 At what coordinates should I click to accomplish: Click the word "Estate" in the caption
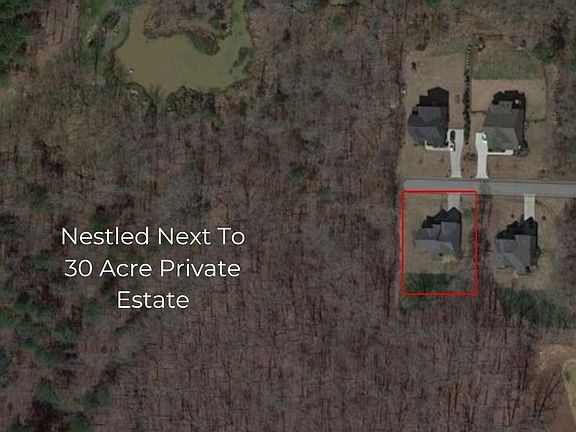pyautogui.click(x=153, y=300)
